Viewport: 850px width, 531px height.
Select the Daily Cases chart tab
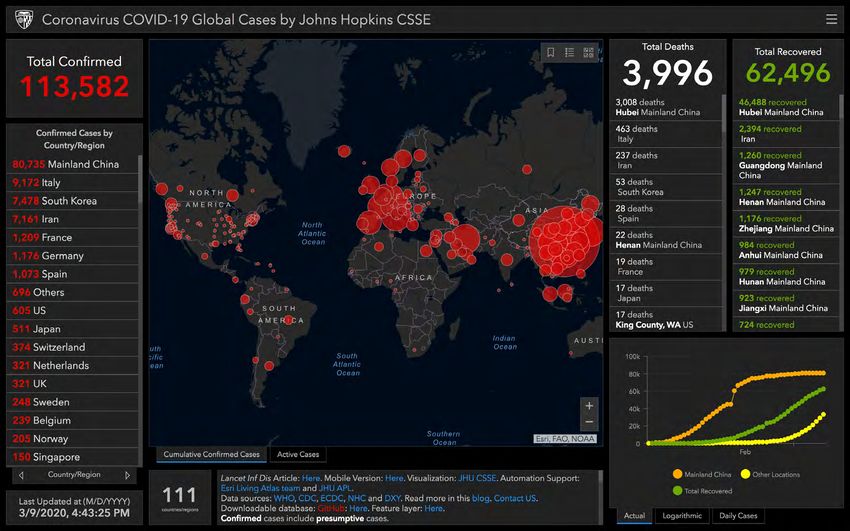click(738, 516)
